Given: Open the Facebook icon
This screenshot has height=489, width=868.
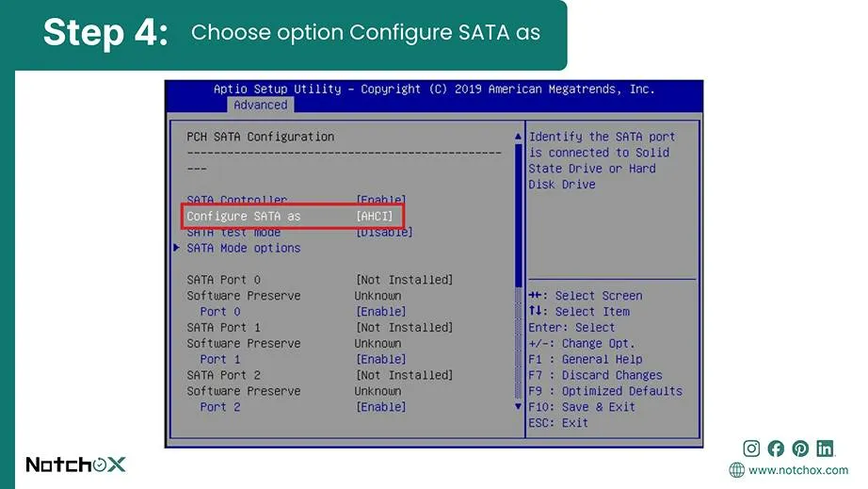Looking at the screenshot, I should [776, 448].
